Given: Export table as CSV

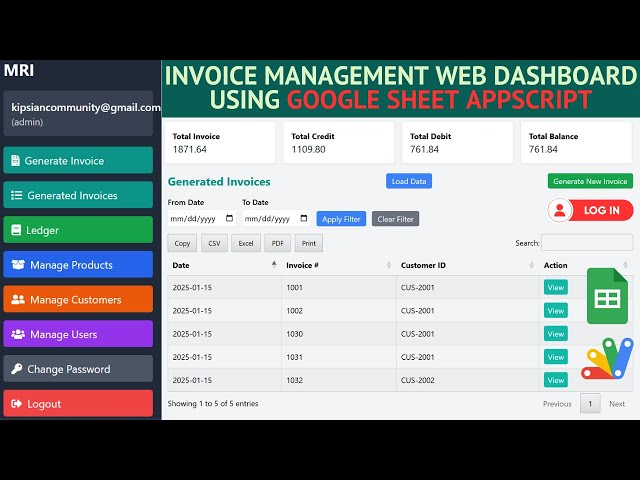Looking at the screenshot, I should pyautogui.click(x=214, y=243).
